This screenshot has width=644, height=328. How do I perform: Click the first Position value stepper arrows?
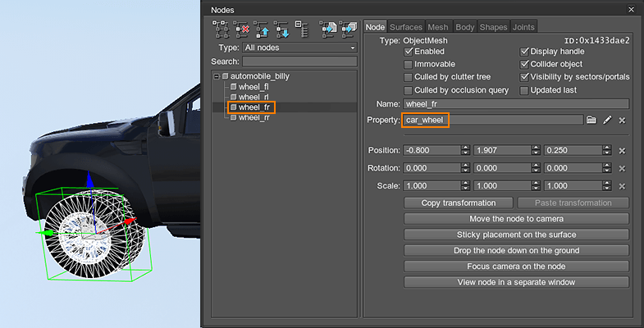[x=466, y=151]
